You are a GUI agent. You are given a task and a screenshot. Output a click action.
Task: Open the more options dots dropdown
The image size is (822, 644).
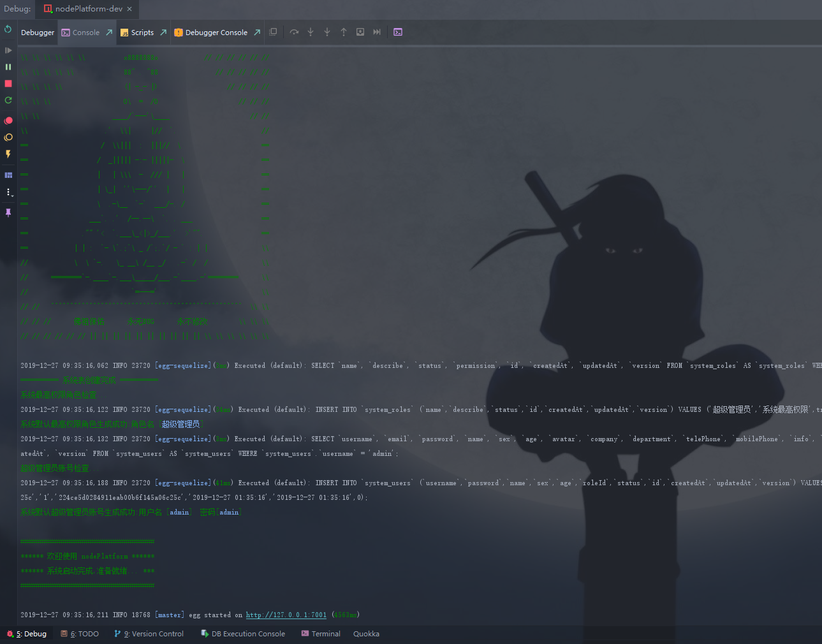tap(8, 192)
